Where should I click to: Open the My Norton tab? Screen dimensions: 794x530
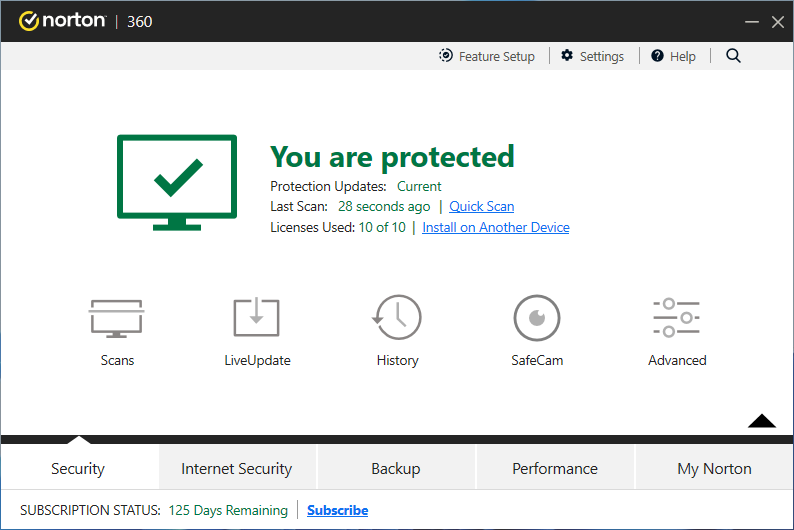[714, 468]
